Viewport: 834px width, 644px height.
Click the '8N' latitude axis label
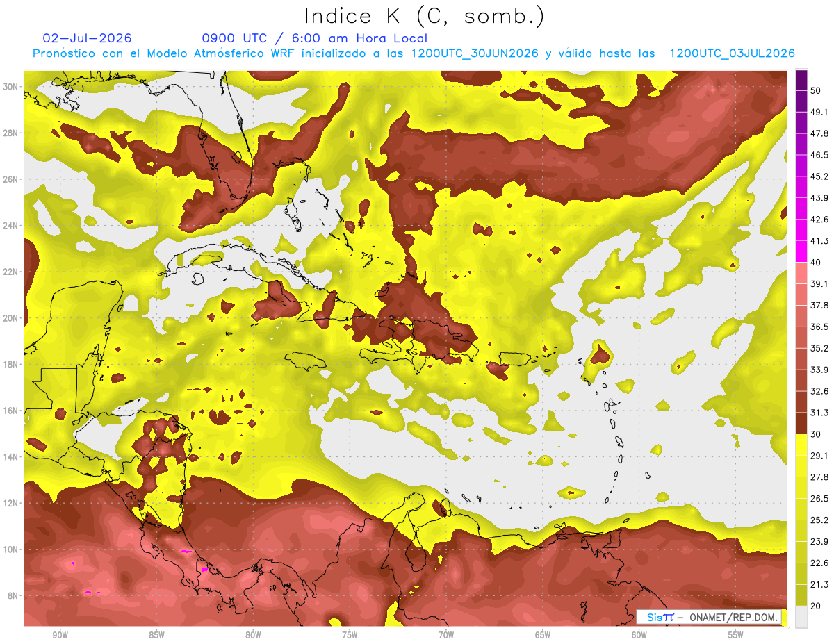tap(14, 596)
